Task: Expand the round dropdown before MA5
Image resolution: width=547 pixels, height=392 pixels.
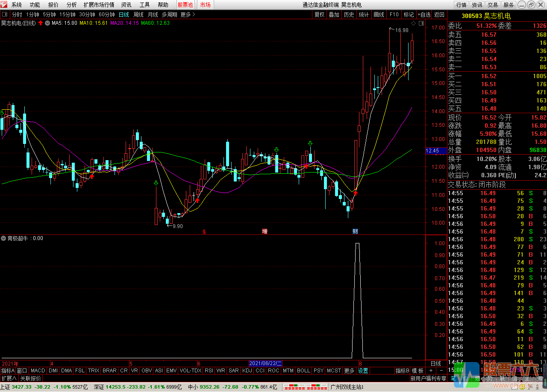Action: (47, 23)
